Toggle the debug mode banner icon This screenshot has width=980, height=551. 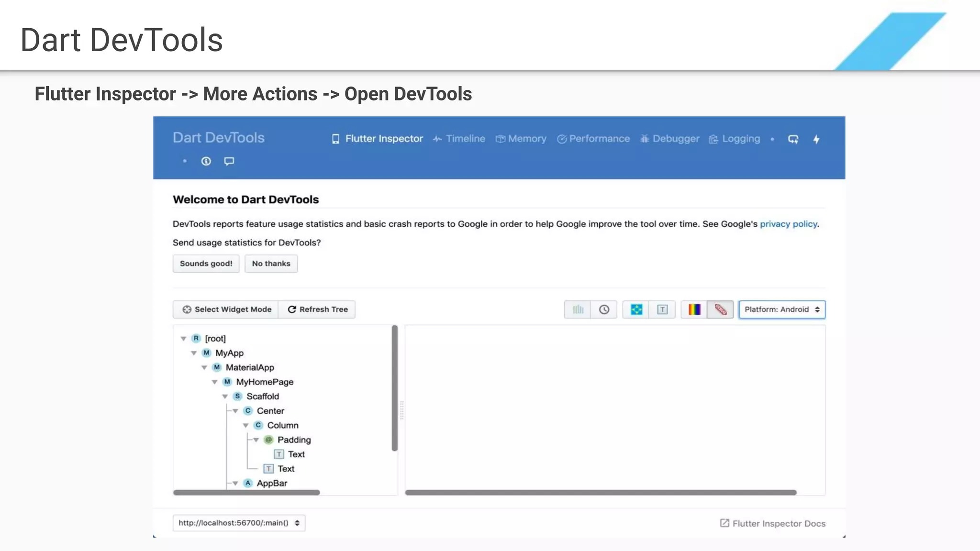click(721, 309)
